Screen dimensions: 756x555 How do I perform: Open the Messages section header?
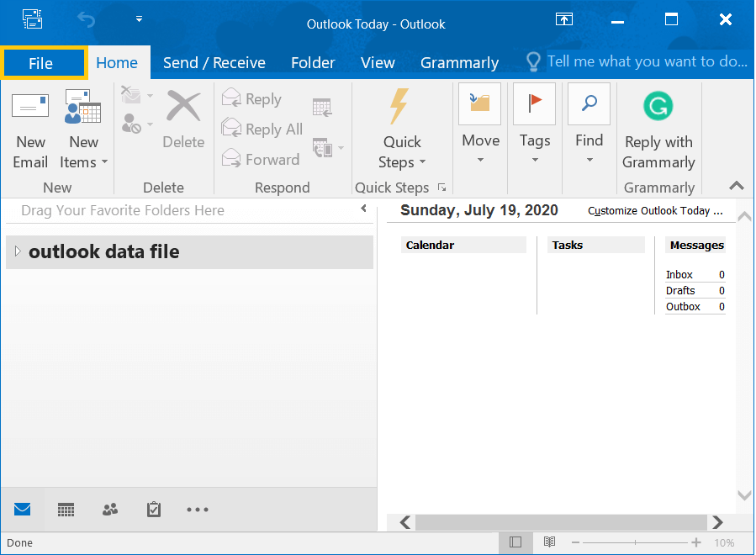pyautogui.click(x=695, y=245)
